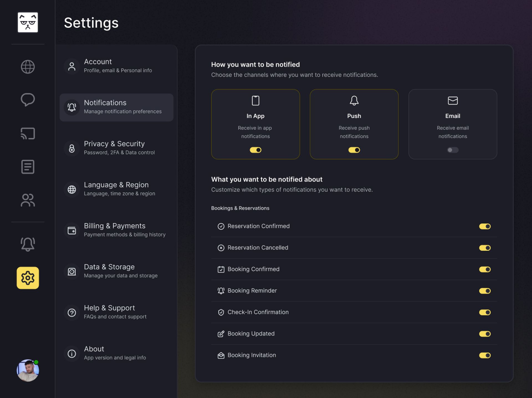The width and height of the screenshot is (532, 398).
Task: Click the Booking Reminder bell icon
Action: pyautogui.click(x=221, y=291)
